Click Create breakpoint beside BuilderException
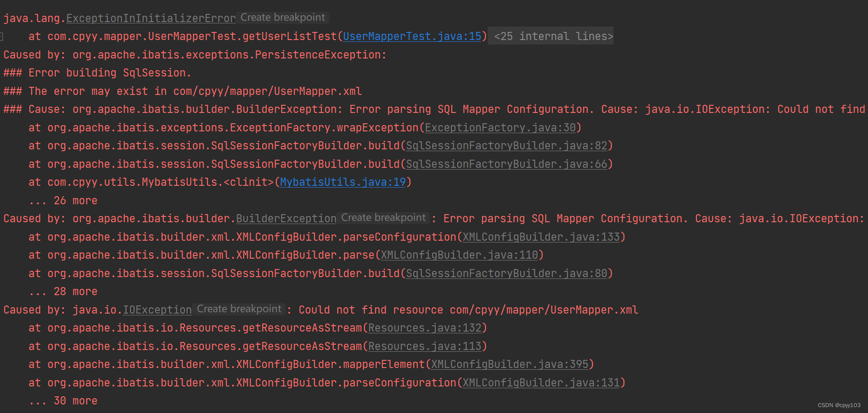868x413 pixels. (x=383, y=218)
